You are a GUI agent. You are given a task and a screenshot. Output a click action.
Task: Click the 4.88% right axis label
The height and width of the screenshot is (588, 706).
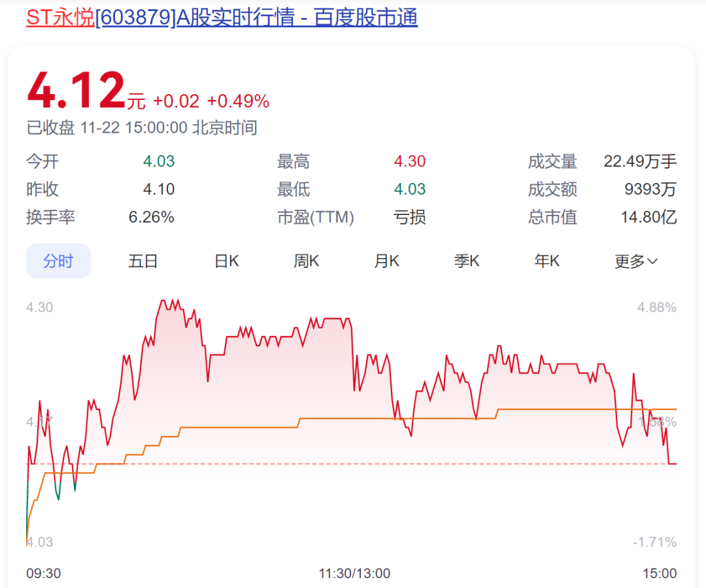(657, 307)
